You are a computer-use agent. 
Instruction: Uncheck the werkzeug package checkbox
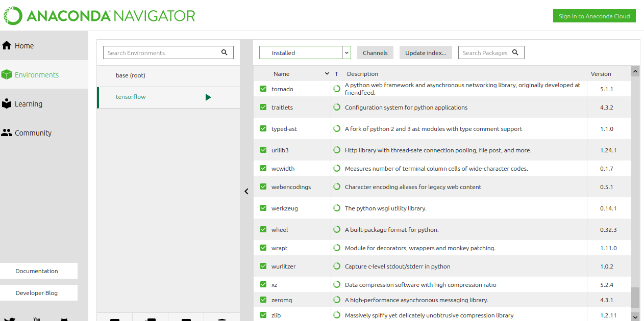[263, 208]
